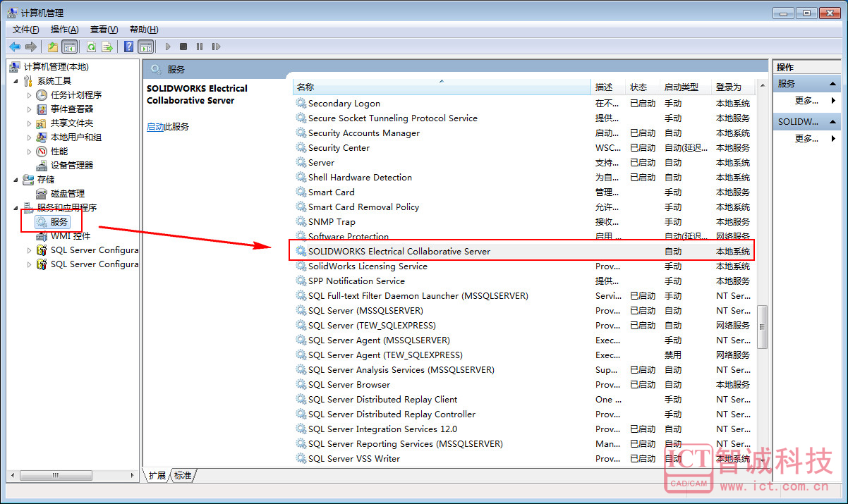Open 更多... under SOLIDW... actions

tap(806, 138)
